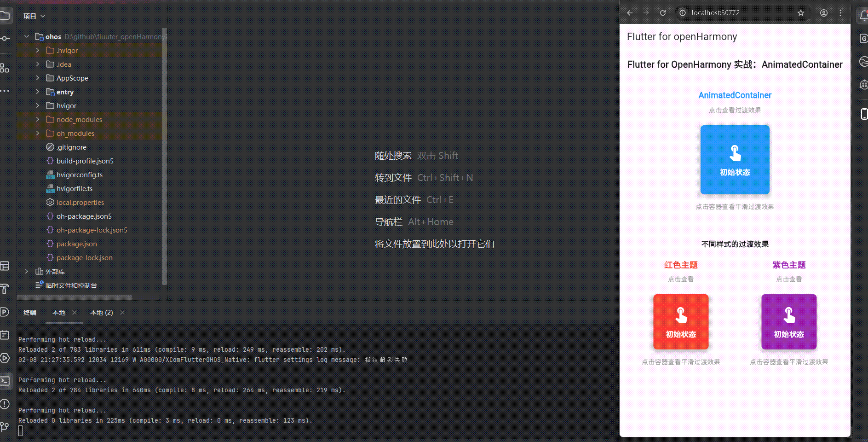Viewport: 868px width, 442px height.
Task: Expand the entry module folder
Action: click(38, 92)
